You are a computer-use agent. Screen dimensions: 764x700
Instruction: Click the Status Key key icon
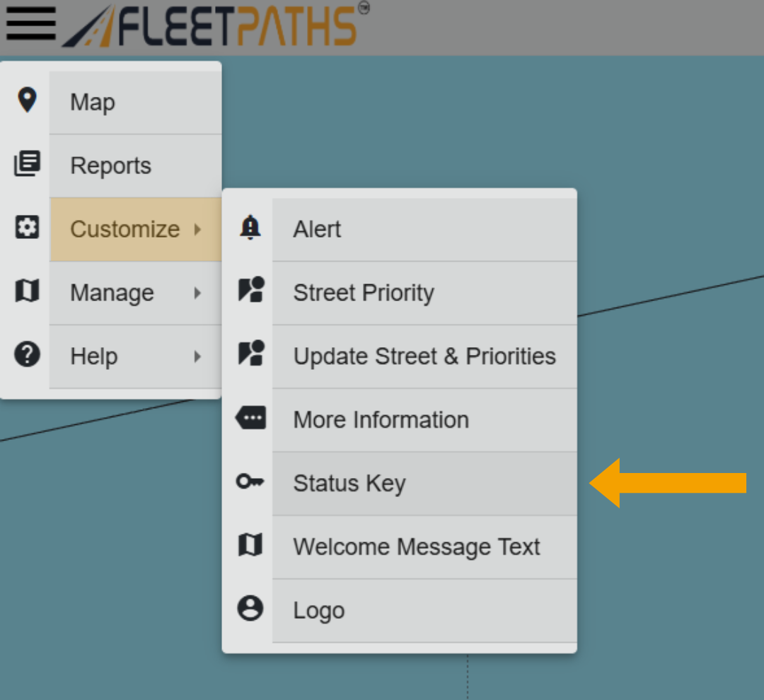250,482
